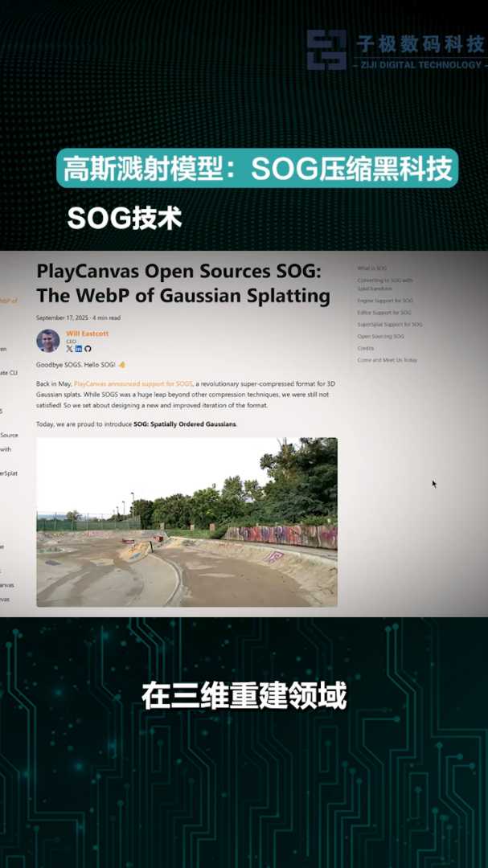Click Will Eastcott's author avatar photo
The image size is (488, 868).
tap(48, 341)
